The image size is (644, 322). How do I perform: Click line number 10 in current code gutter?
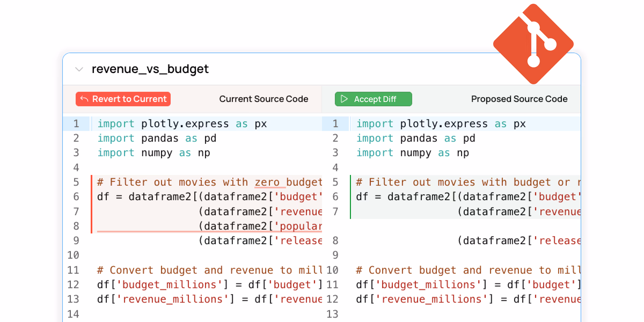click(73, 255)
